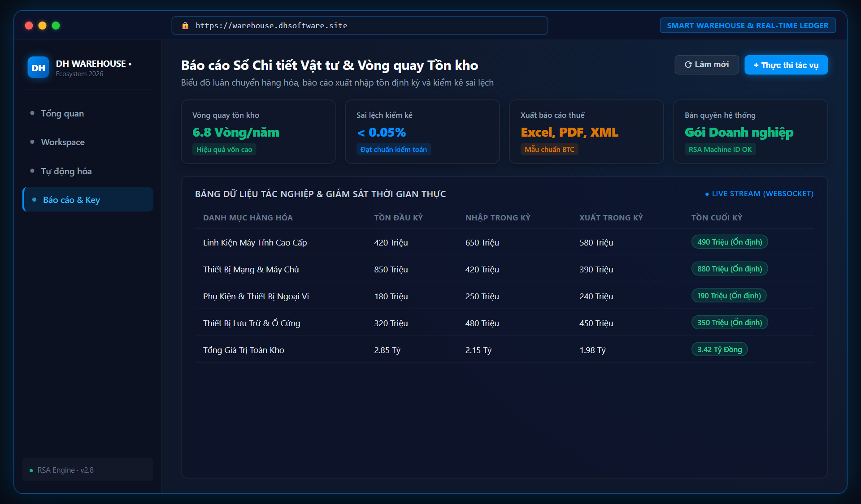Click the LIVE STREAM (WEBSOCKET) indicator

point(759,194)
